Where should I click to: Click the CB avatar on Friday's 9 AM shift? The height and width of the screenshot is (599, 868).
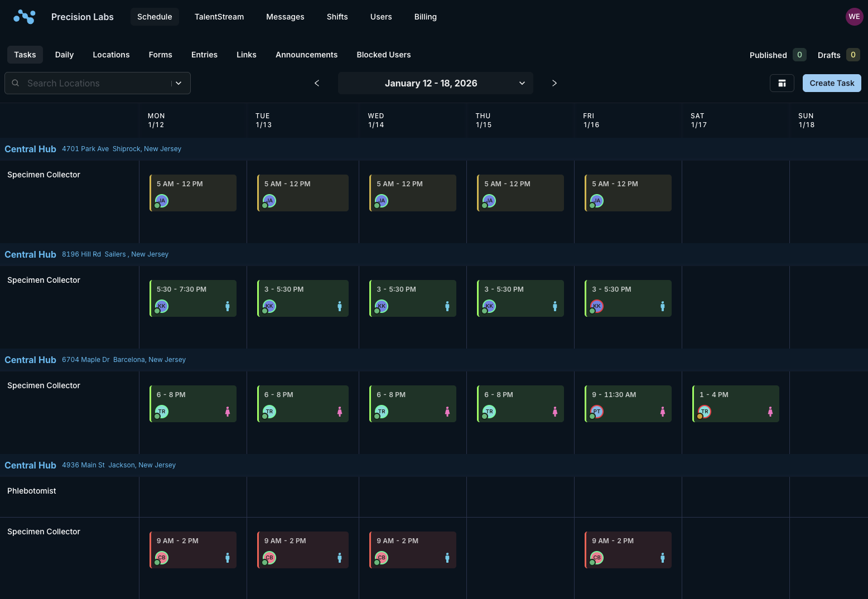(x=597, y=557)
